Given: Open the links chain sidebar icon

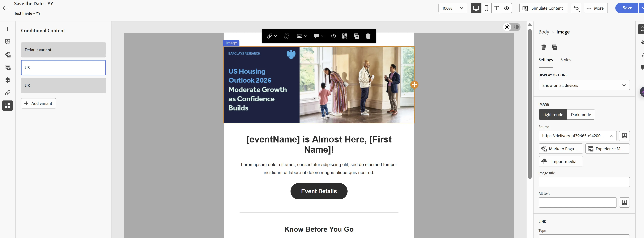Looking at the screenshot, I should pos(7,93).
